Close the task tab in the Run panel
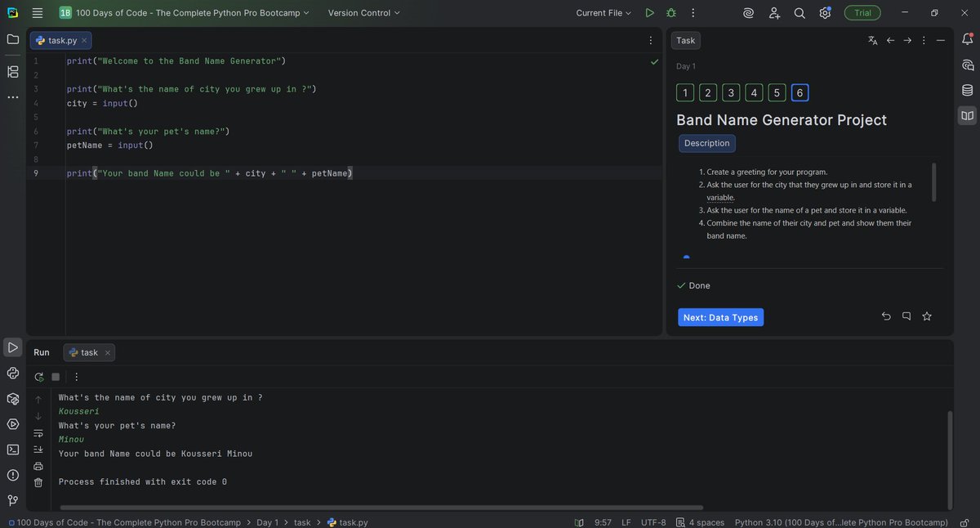 (107, 352)
